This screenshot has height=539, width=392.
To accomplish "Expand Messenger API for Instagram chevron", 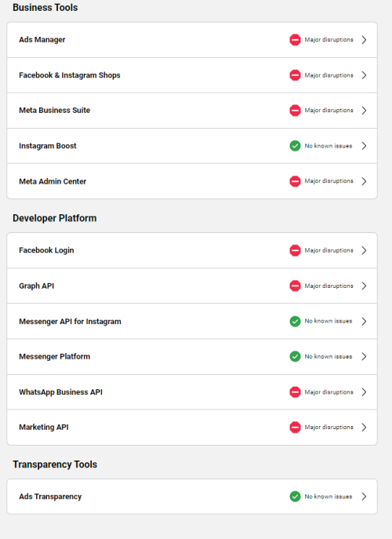I will tap(365, 322).
